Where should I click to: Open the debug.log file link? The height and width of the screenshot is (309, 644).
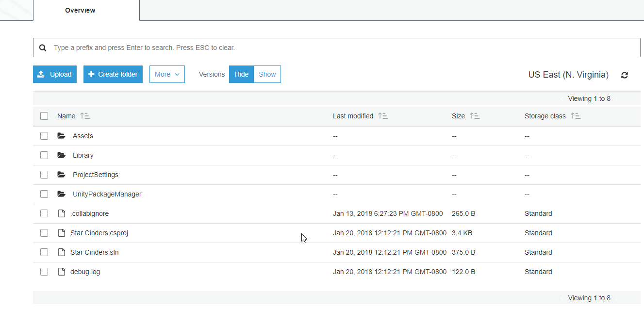(x=85, y=272)
